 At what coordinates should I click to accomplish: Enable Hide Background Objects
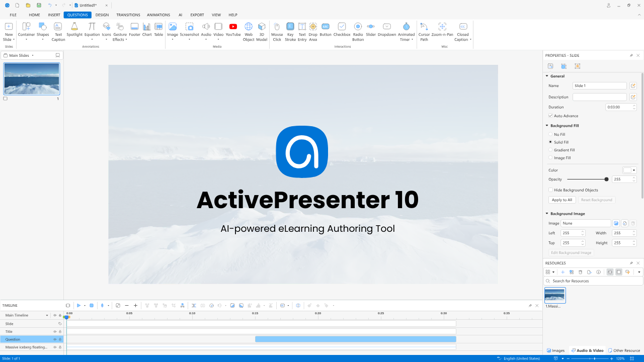[x=550, y=190]
